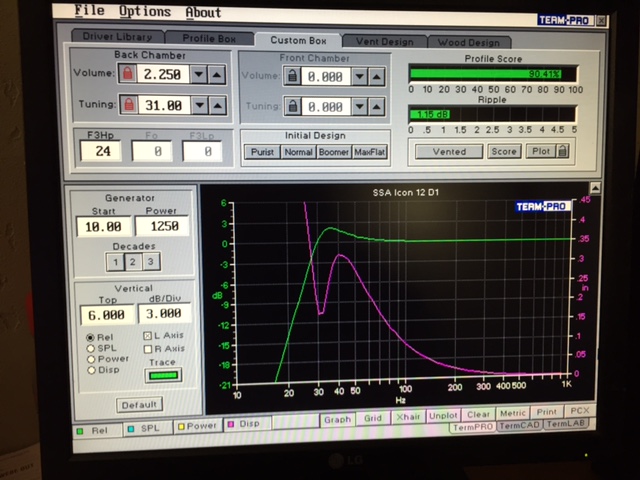
Task: Click the Vented box type button
Action: tap(449, 151)
